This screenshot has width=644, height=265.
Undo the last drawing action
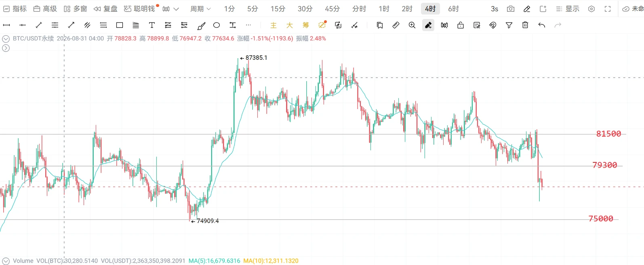[542, 25]
